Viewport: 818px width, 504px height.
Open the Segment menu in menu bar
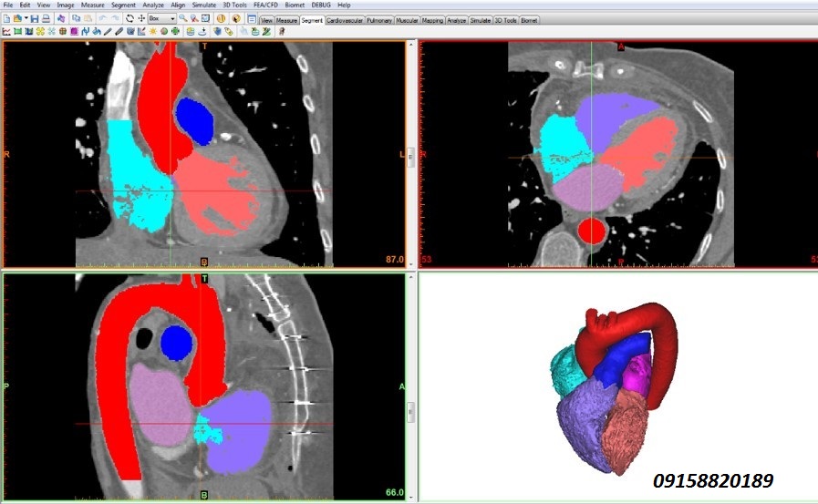point(123,5)
